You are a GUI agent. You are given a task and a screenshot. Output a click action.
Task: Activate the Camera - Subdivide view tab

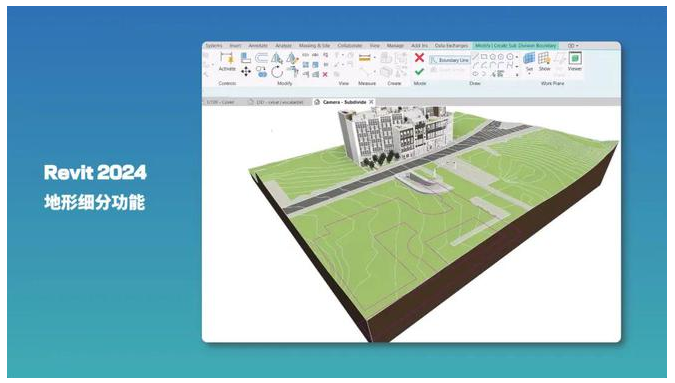coord(344,102)
